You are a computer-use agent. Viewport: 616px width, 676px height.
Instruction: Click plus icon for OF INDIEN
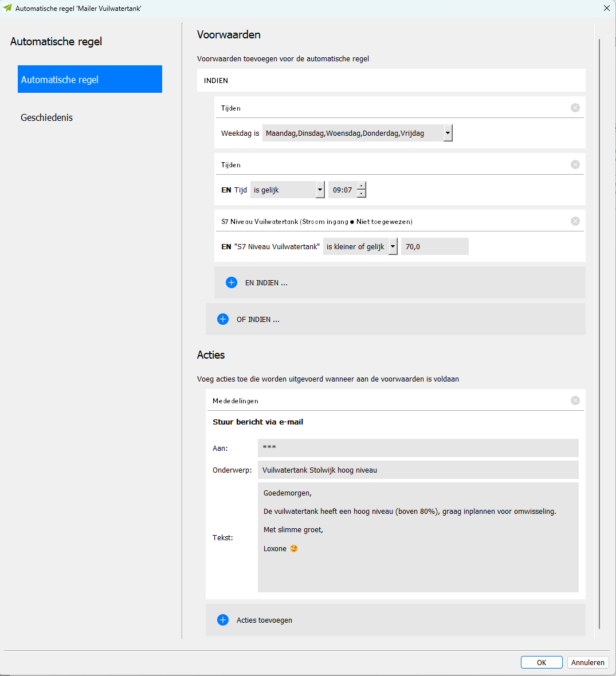[223, 319]
